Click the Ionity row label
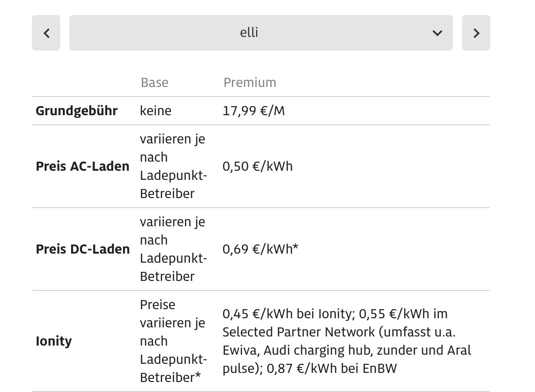535x392 pixels. (54, 341)
